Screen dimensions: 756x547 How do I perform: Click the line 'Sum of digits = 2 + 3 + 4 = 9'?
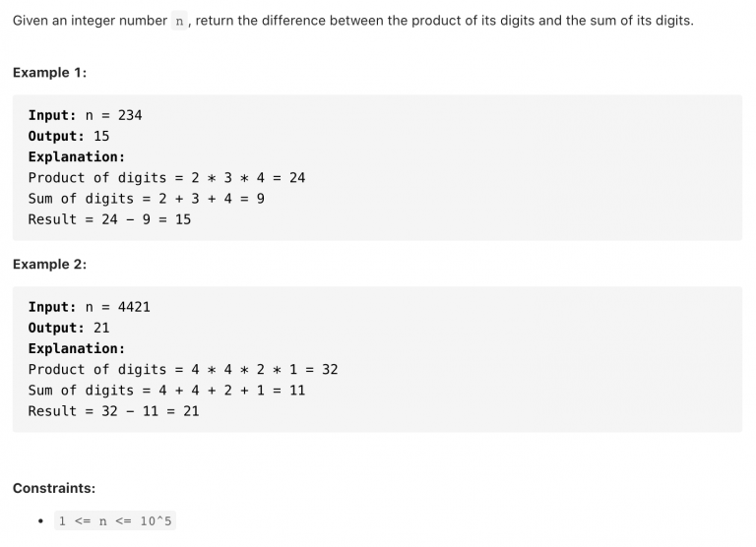pos(147,199)
